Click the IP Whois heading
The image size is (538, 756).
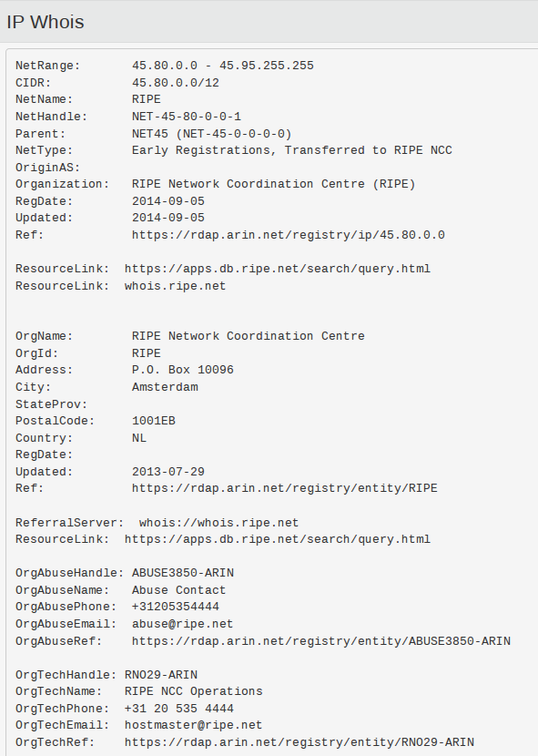point(46,22)
